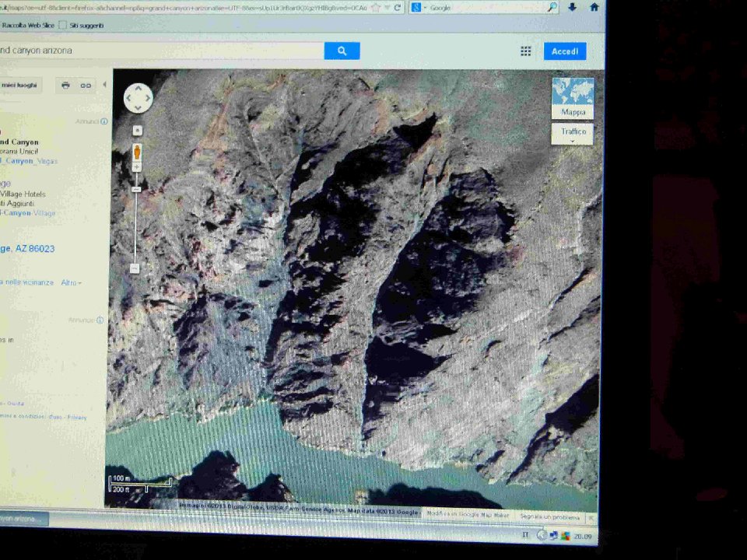
Task: Click the bookmark star in the address bar
Action: point(377,8)
